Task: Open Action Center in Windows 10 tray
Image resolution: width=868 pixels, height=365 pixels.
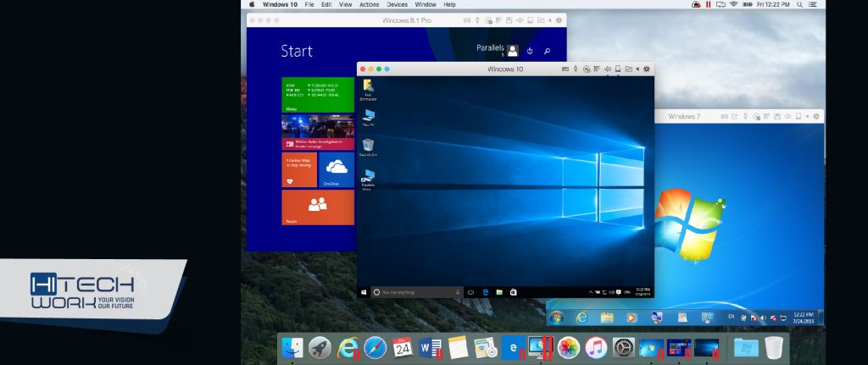Action: 618,292
